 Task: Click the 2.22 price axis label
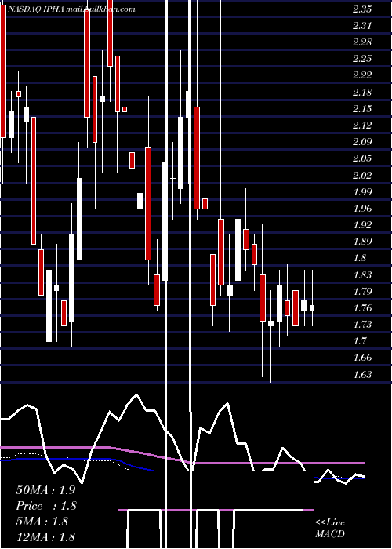point(362,75)
